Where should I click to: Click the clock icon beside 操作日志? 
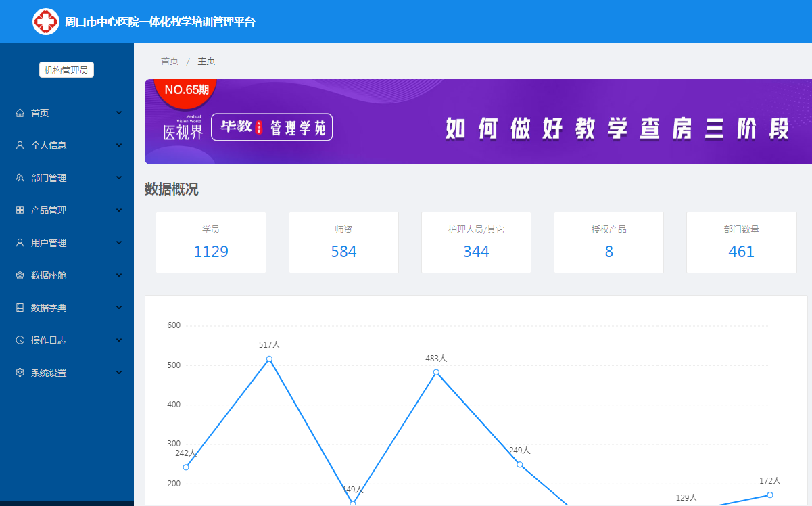(20, 340)
